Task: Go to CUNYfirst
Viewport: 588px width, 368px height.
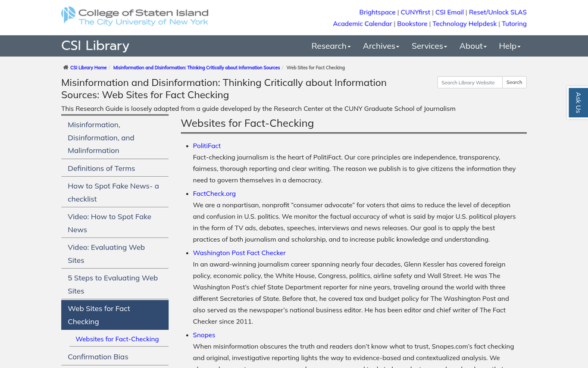Action: pyautogui.click(x=415, y=13)
